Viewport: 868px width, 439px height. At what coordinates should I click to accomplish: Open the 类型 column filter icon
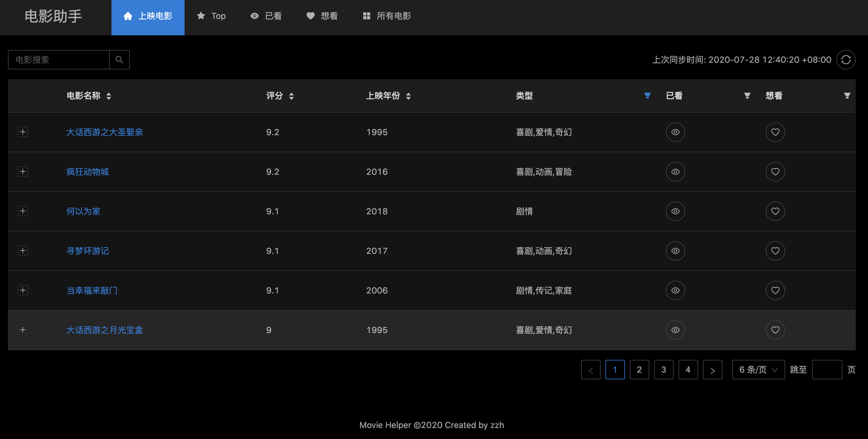pos(647,96)
